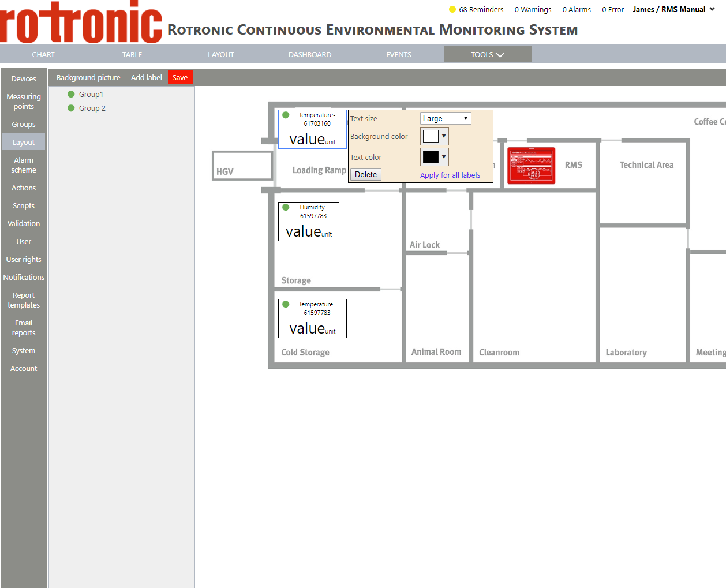Click the Background picture button

(88, 77)
